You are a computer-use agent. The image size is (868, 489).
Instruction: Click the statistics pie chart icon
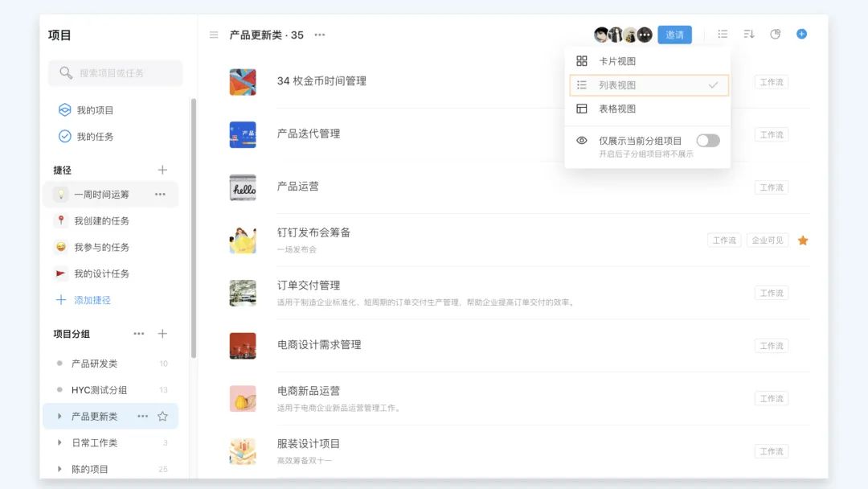click(776, 35)
